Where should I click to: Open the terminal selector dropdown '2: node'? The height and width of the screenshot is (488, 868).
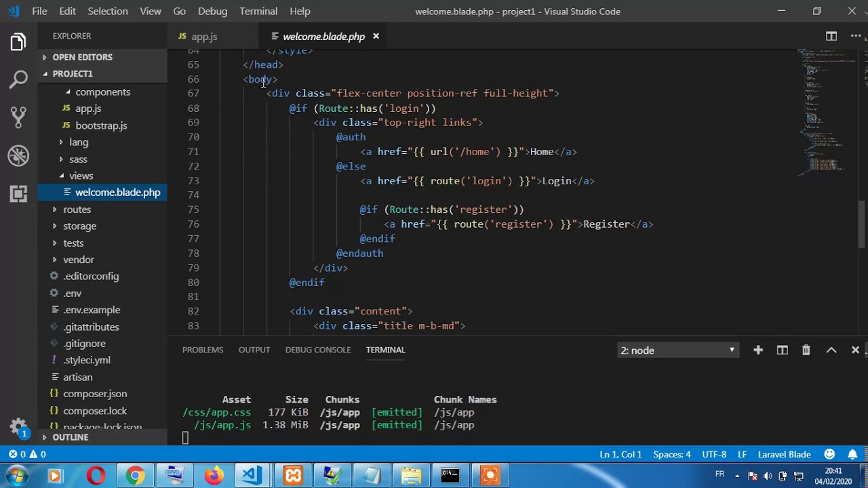pos(677,350)
